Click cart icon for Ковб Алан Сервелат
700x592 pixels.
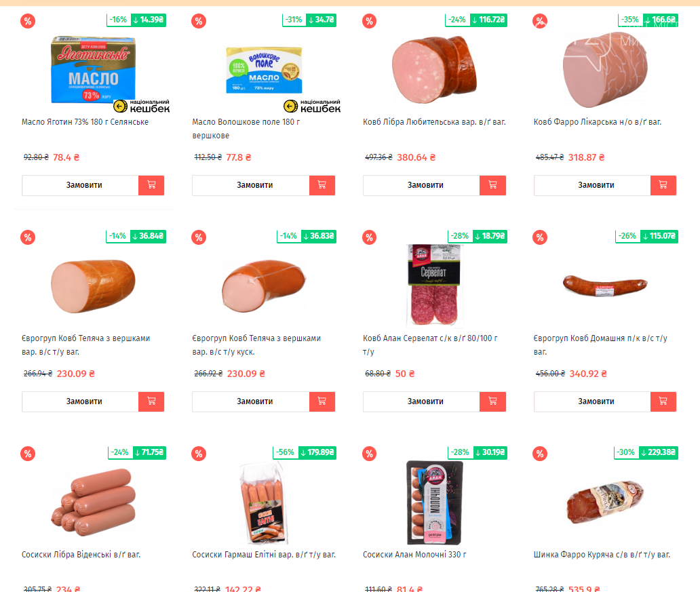click(x=492, y=401)
